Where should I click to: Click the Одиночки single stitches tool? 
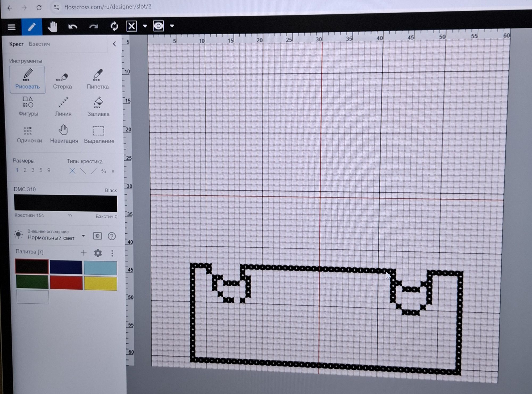coord(29,134)
